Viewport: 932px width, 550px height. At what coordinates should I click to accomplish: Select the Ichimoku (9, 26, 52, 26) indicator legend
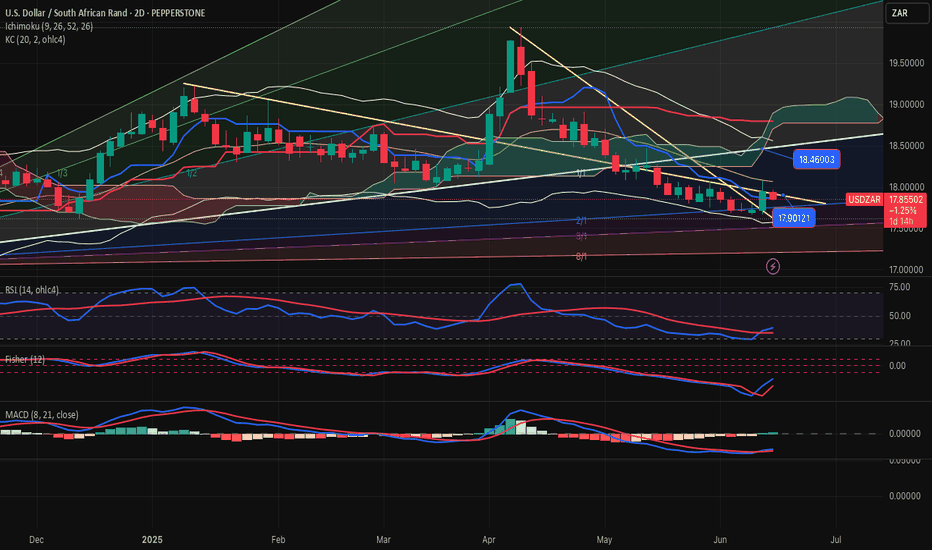click(49, 26)
